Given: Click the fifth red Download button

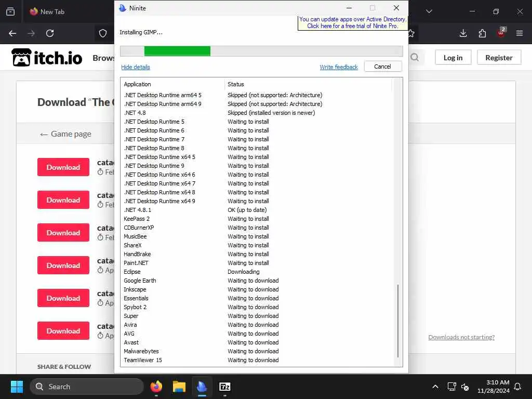Looking at the screenshot, I should [63, 298].
